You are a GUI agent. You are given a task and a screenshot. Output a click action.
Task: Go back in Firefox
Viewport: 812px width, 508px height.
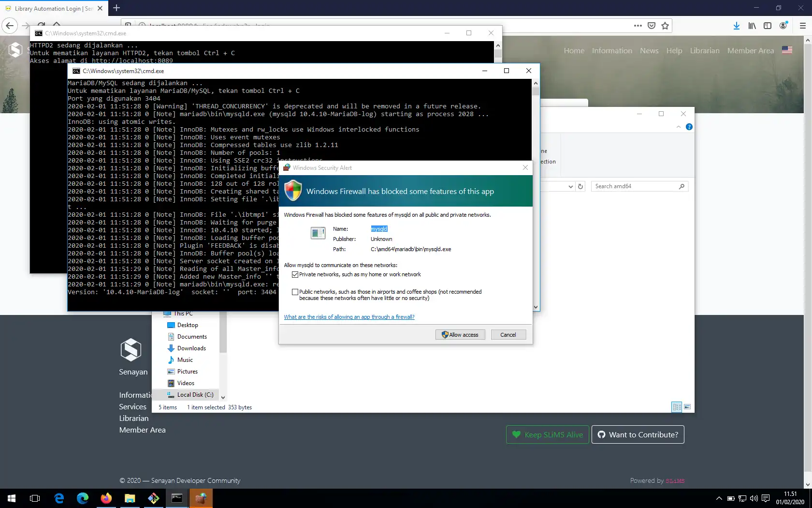[x=10, y=26]
